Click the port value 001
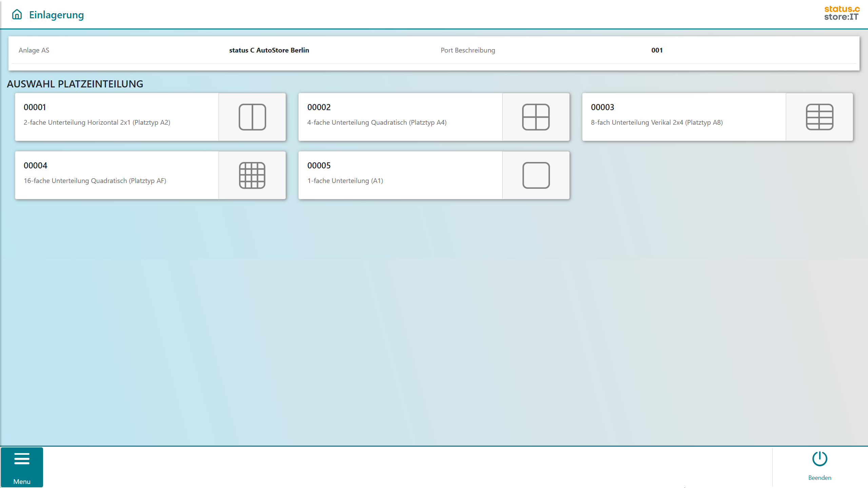Viewport: 868px width, 488px height. pos(657,50)
